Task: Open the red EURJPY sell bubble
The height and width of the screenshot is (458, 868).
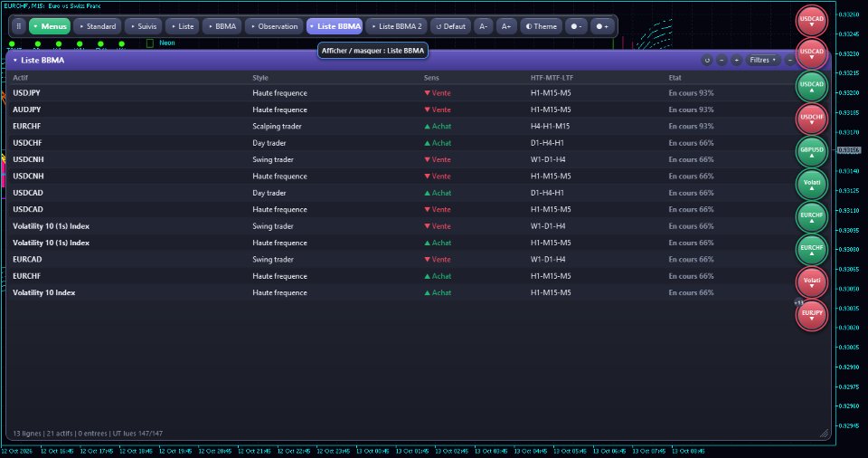Action: (x=812, y=314)
